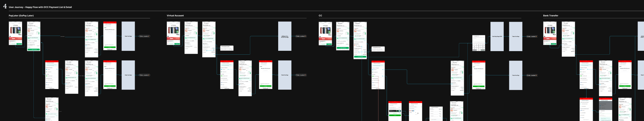Select lower PIN confirmation screen in CC flow
Screen dimensions: 644x121
[x=478, y=75]
